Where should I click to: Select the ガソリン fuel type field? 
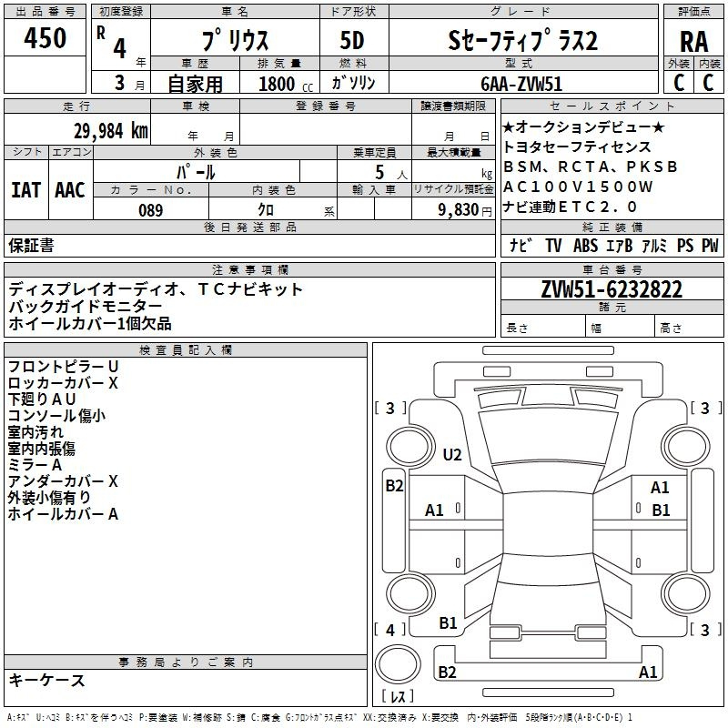(x=353, y=83)
